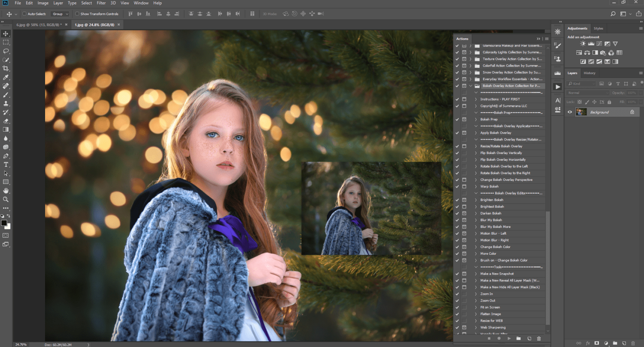Select the Zoom tool
The image size is (644, 347).
tap(6, 199)
